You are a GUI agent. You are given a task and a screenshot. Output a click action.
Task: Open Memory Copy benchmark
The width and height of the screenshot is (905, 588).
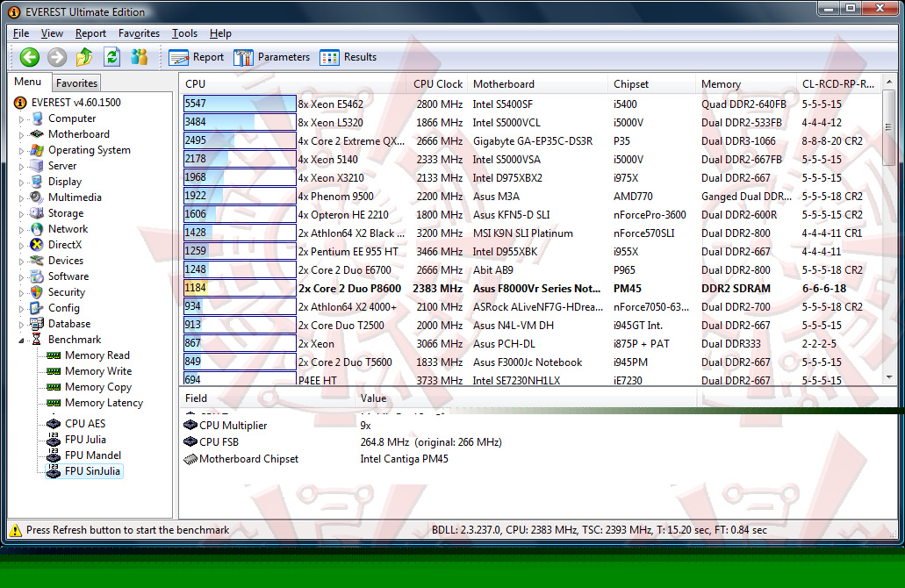pos(98,387)
